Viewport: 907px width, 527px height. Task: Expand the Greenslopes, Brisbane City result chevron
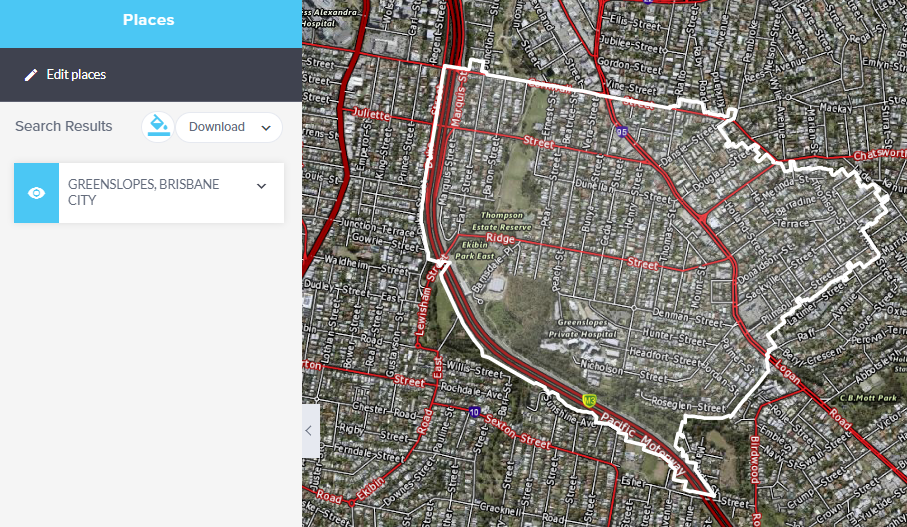click(262, 186)
